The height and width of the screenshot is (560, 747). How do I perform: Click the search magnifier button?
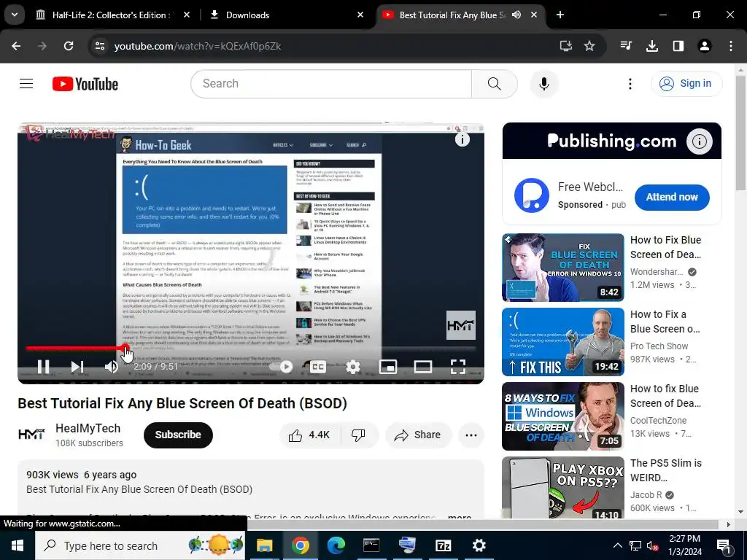click(495, 84)
